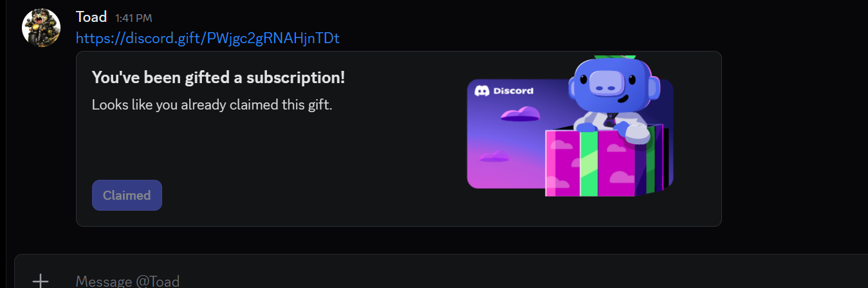Click the plus attachment icon
This screenshot has height=288, width=868.
coord(41,280)
